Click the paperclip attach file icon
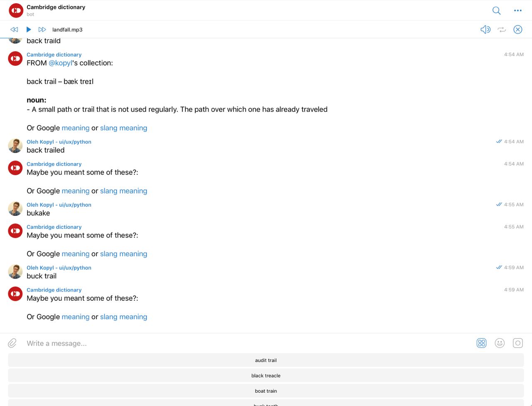Image resolution: width=532 pixels, height=406 pixels. (x=12, y=343)
